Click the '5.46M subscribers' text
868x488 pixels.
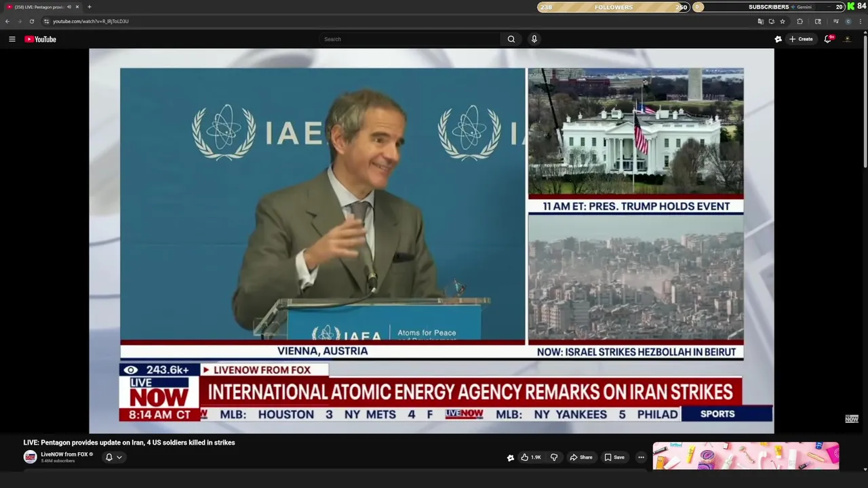coord(58,461)
